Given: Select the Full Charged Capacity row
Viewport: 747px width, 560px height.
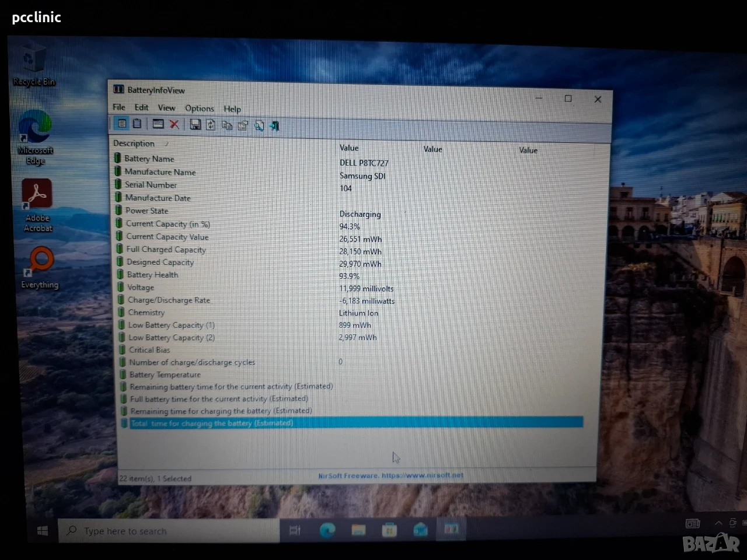Looking at the screenshot, I should coord(349,250).
